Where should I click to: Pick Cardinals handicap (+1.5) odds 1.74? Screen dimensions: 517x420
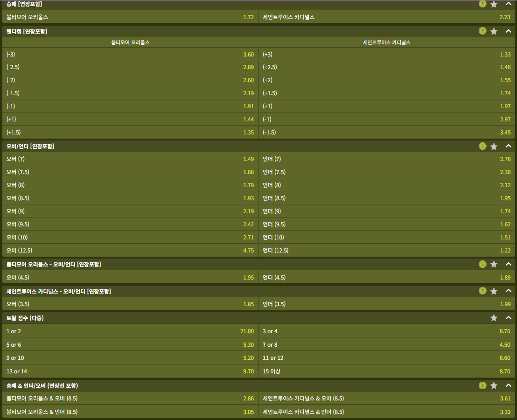point(387,93)
